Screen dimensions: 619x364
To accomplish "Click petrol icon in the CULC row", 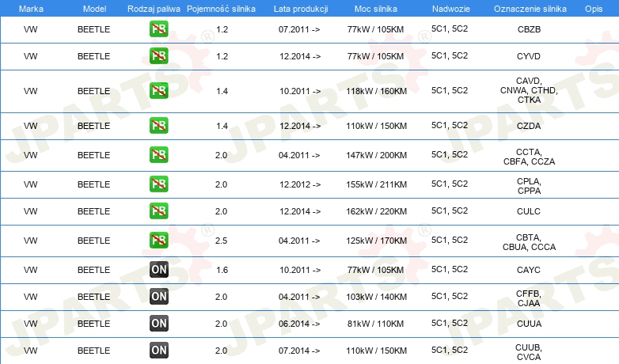I will 158,210.
